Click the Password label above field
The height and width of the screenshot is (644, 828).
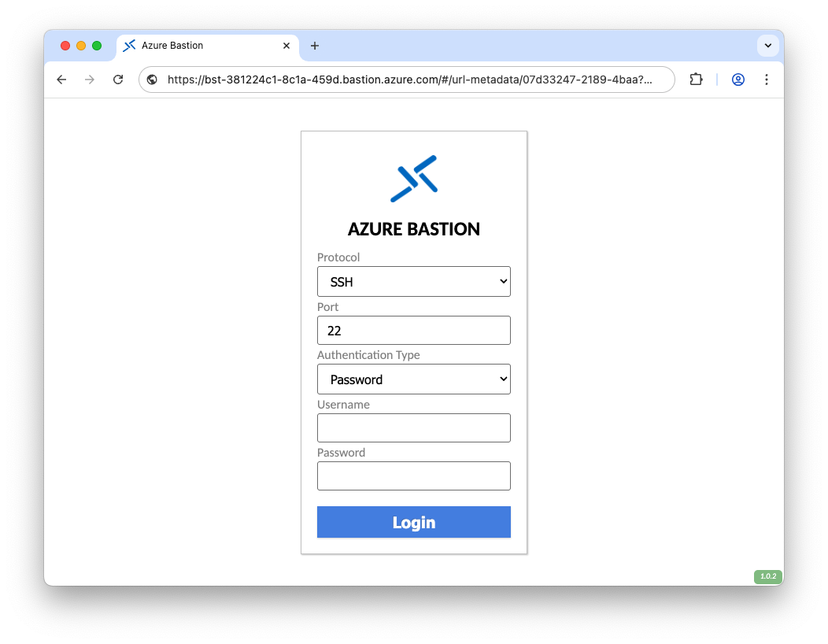[341, 453]
